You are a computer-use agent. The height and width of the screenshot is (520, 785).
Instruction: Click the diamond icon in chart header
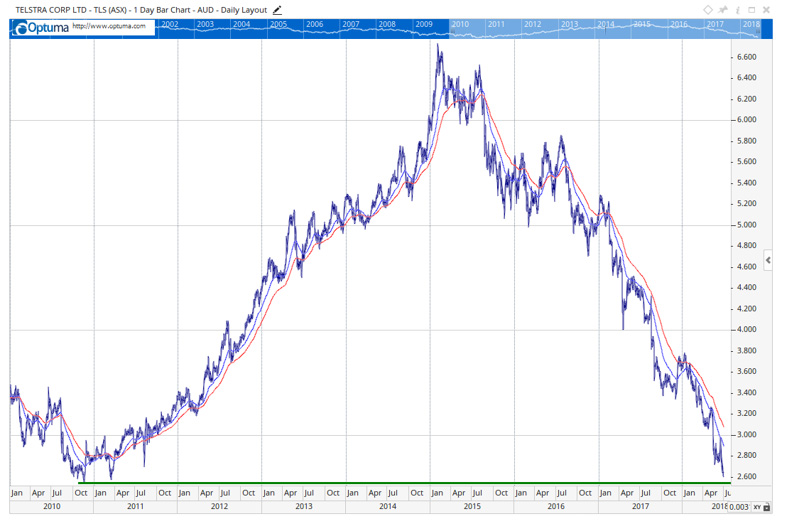tap(708, 10)
